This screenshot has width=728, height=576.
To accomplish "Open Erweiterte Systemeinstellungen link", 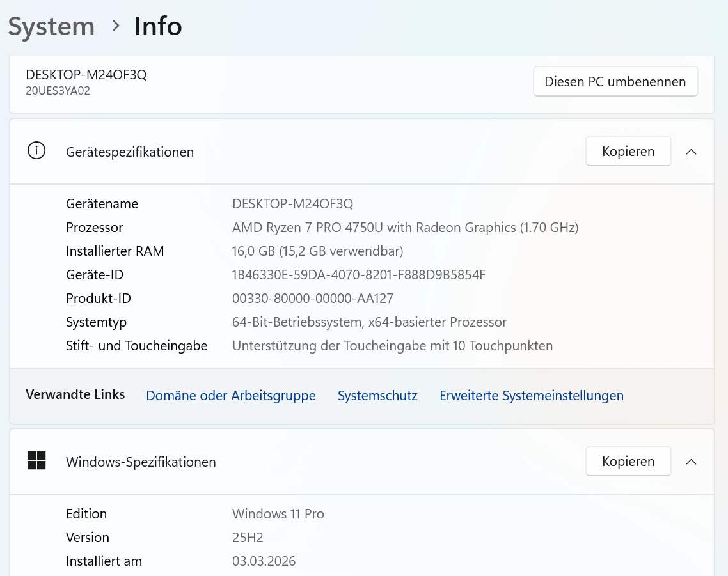I will (532, 396).
